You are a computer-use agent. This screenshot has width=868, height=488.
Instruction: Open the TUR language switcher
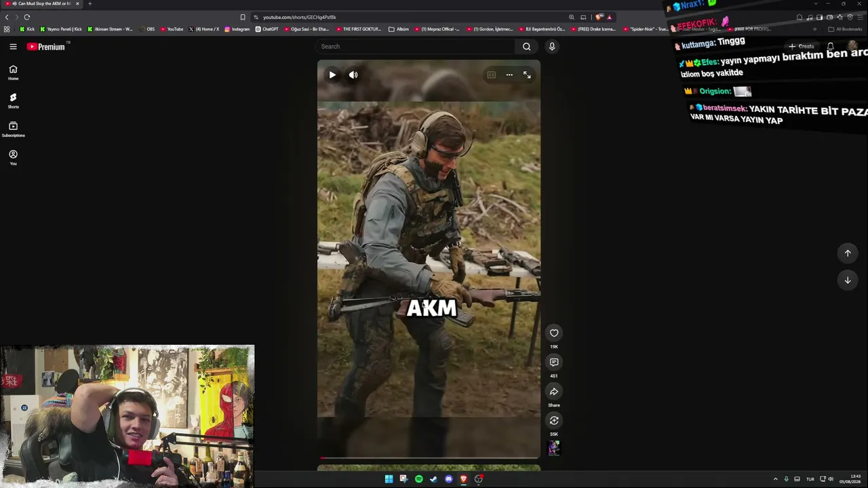point(810,479)
